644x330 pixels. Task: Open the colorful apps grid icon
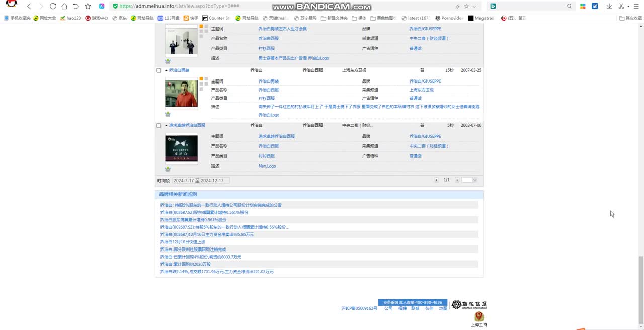583,6
